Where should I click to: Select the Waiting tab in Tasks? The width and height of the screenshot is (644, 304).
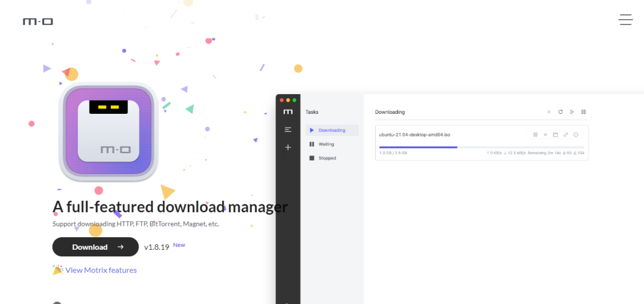pos(332,144)
